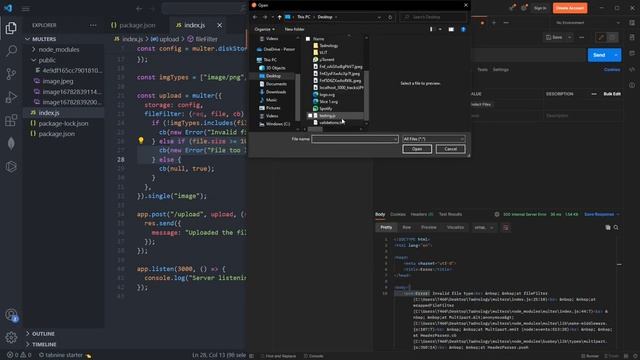The image size is (640, 360).
Task: Click the File name input field
Action: pos(353,139)
